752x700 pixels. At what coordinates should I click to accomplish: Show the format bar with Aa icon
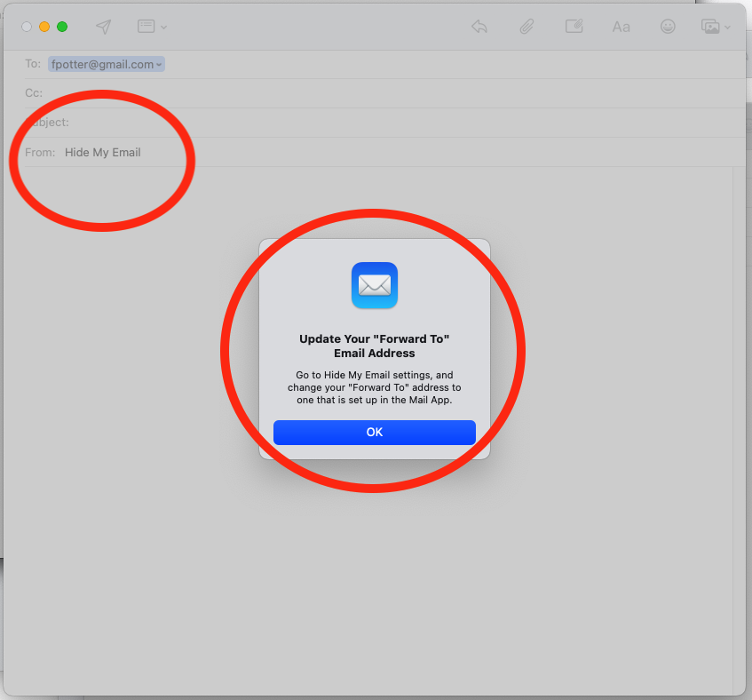(x=621, y=27)
